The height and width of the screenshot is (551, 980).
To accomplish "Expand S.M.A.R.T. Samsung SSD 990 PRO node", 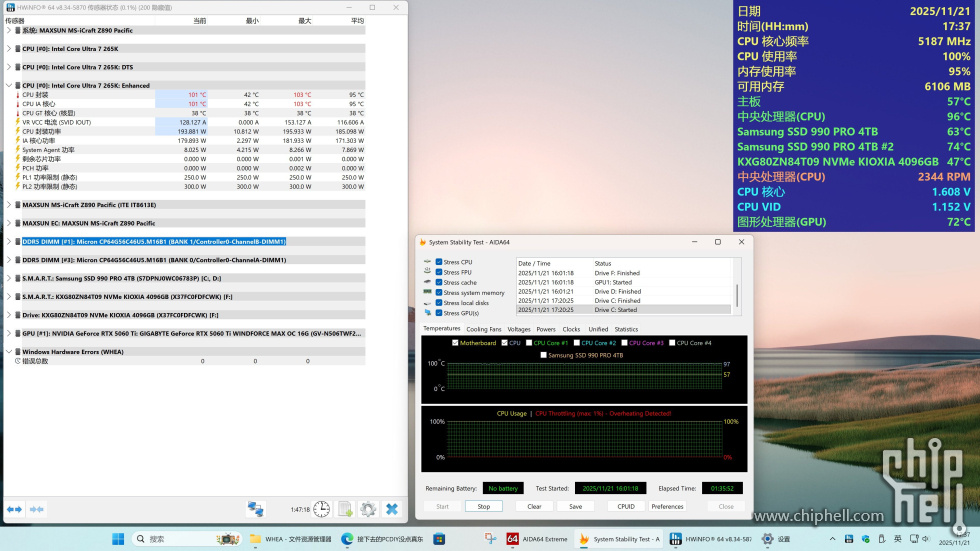I will pos(9,279).
